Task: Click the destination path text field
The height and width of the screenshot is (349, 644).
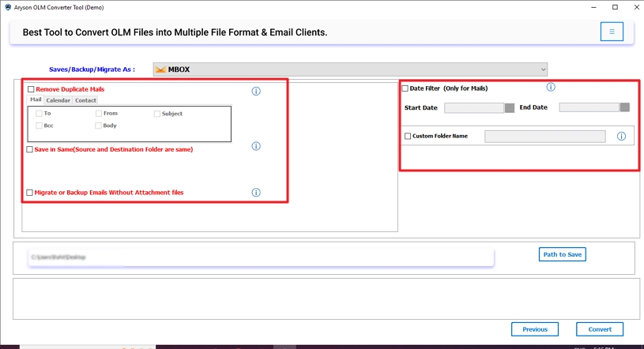Action: pyautogui.click(x=262, y=257)
